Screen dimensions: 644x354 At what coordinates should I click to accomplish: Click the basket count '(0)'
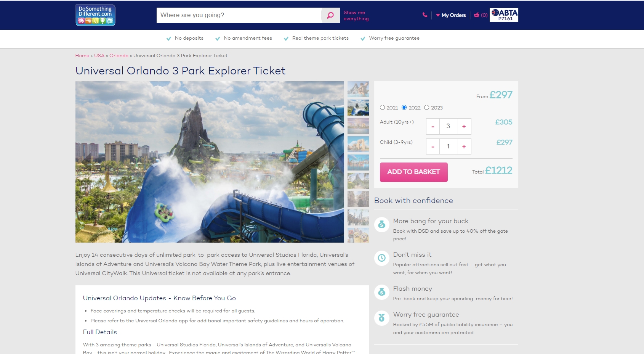coord(484,15)
